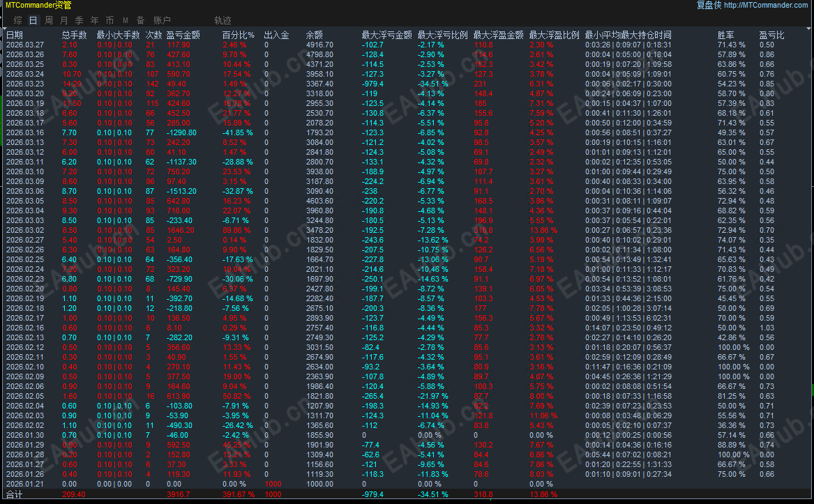Switch to the 周 weekly tab

(x=47, y=20)
